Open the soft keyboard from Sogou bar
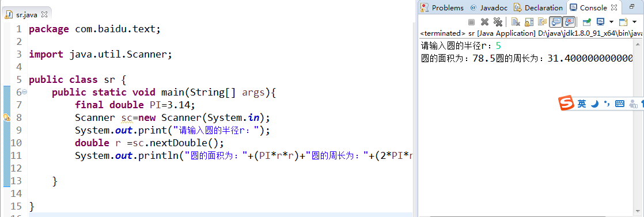The image size is (644, 217). point(619,104)
